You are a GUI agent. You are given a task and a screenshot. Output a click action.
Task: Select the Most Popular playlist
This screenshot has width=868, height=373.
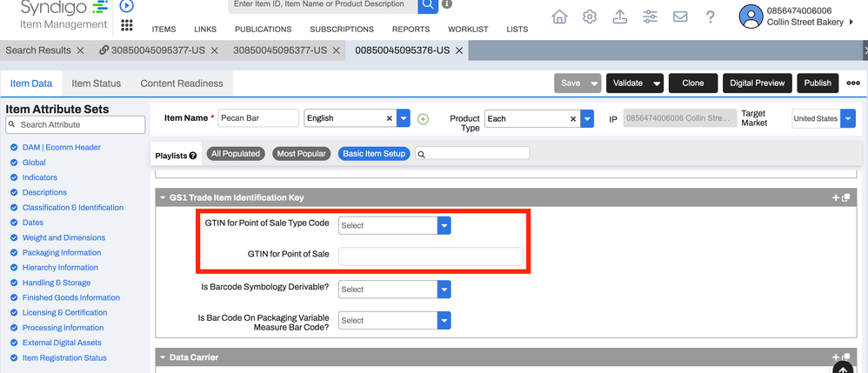(x=302, y=154)
